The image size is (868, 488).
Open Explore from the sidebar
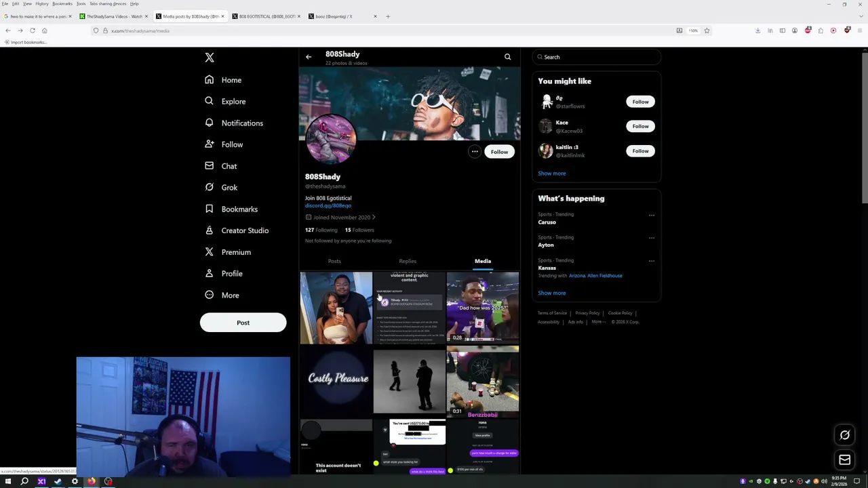click(225, 102)
